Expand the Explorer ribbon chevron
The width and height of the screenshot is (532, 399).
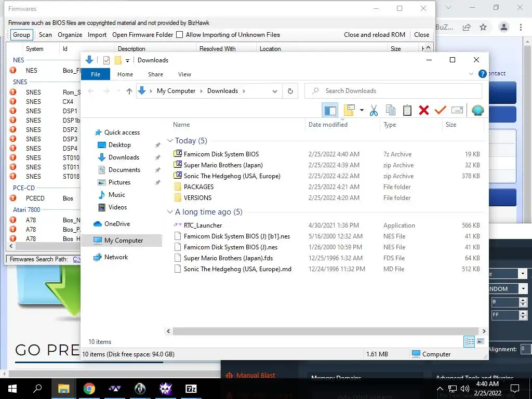471,74
